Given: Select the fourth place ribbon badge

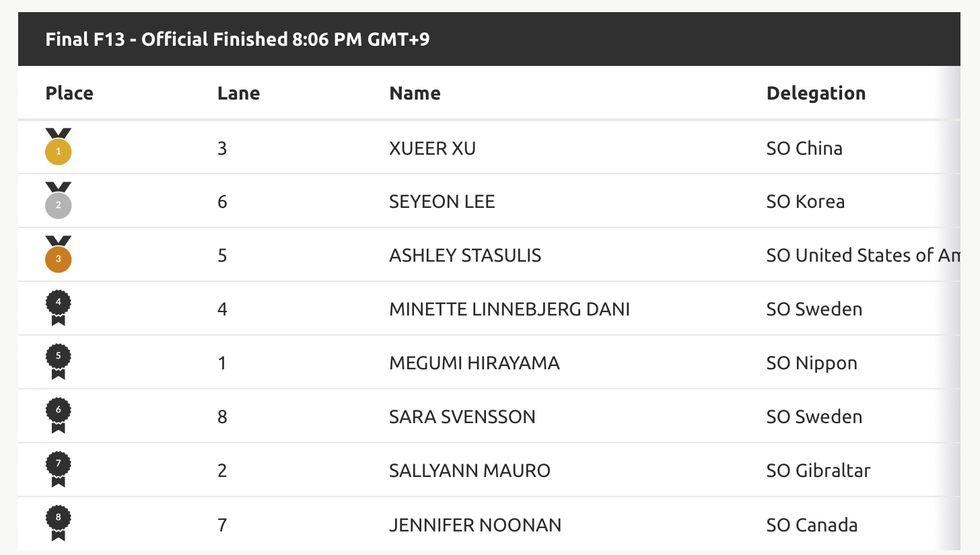Looking at the screenshot, I should 58,309.
